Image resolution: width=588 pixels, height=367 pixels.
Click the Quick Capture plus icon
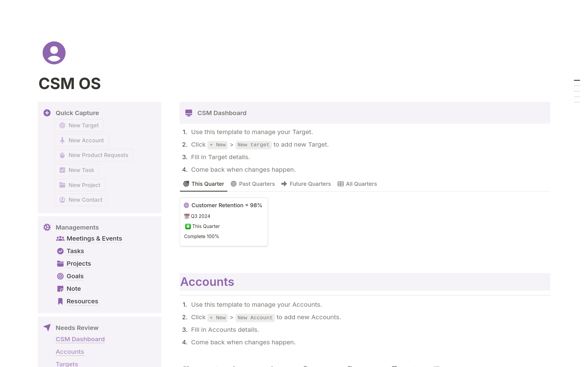point(47,113)
